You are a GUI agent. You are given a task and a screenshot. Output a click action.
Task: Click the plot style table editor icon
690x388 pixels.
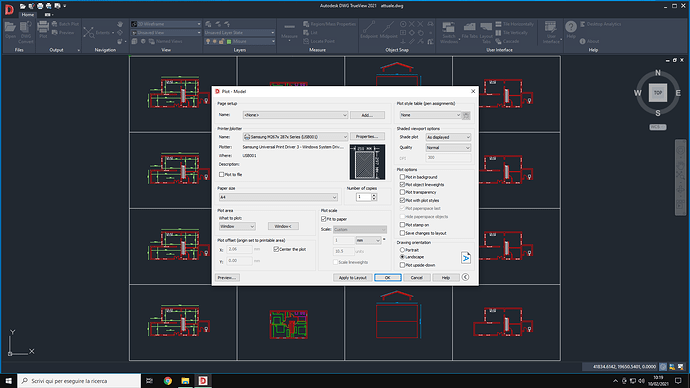pyautogui.click(x=466, y=115)
